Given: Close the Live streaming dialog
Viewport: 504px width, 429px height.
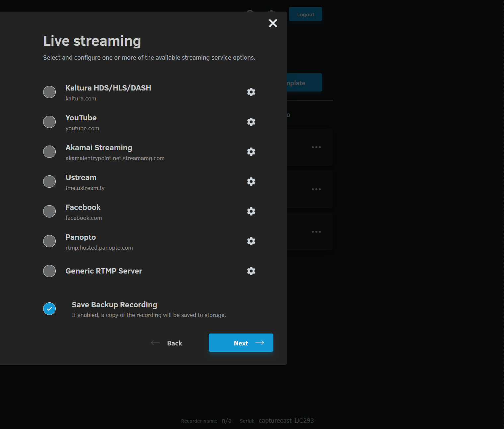Looking at the screenshot, I should tap(273, 23).
